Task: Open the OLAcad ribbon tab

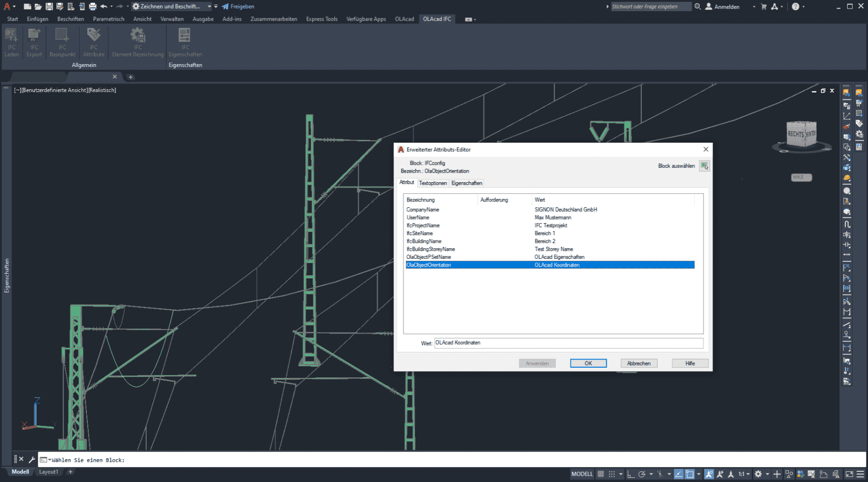Action: pyautogui.click(x=404, y=19)
